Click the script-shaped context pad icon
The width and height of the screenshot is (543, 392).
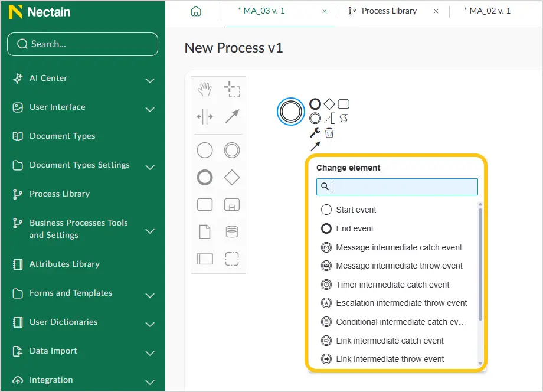coord(343,119)
